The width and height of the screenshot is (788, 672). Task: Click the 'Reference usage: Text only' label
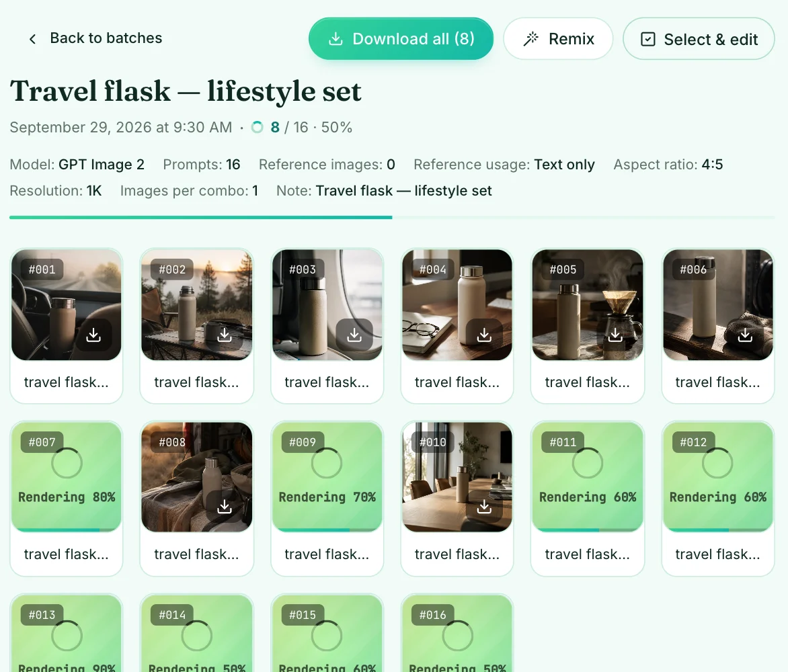(504, 165)
